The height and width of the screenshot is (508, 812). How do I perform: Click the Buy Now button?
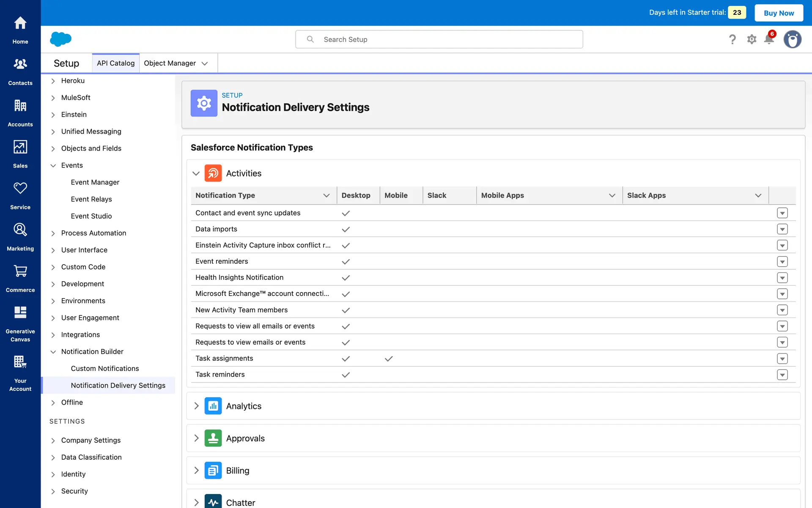779,13
